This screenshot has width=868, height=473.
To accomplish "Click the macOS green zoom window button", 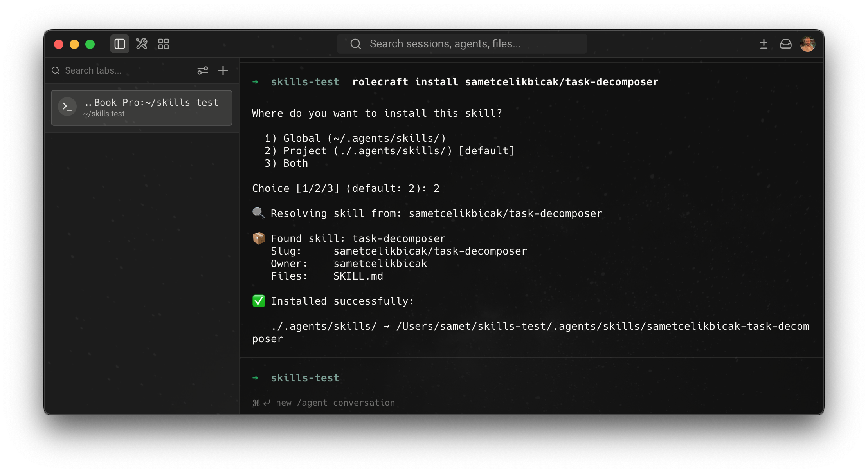I will (90, 44).
